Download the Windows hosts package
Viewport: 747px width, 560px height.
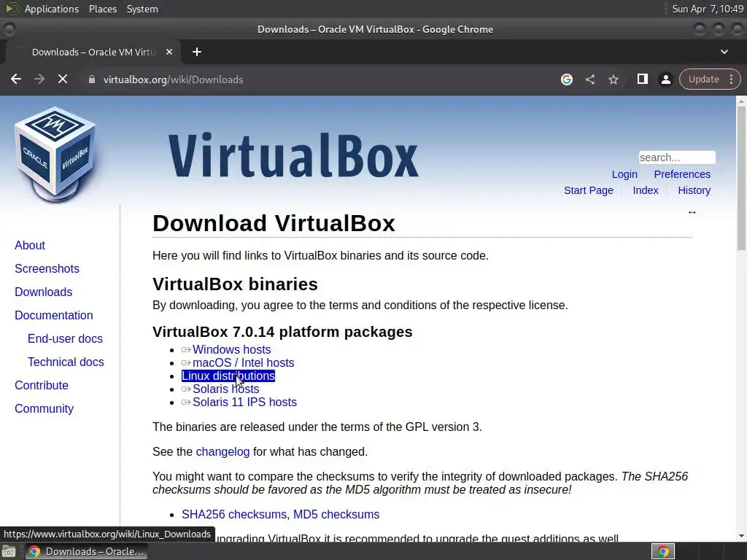(231, 349)
